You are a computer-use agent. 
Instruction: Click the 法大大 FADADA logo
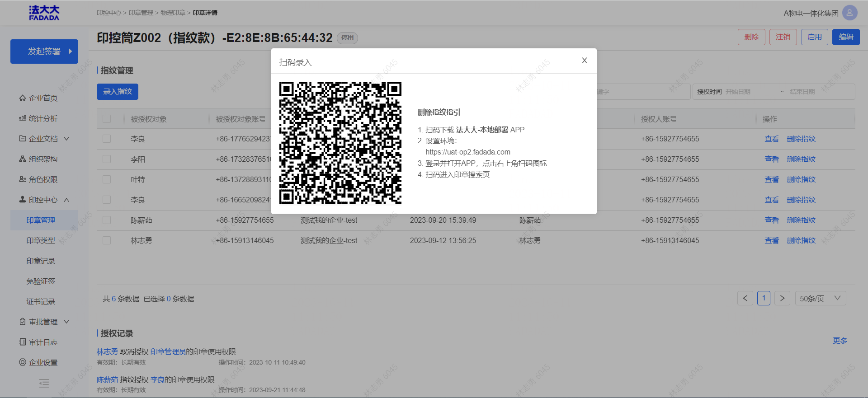44,13
